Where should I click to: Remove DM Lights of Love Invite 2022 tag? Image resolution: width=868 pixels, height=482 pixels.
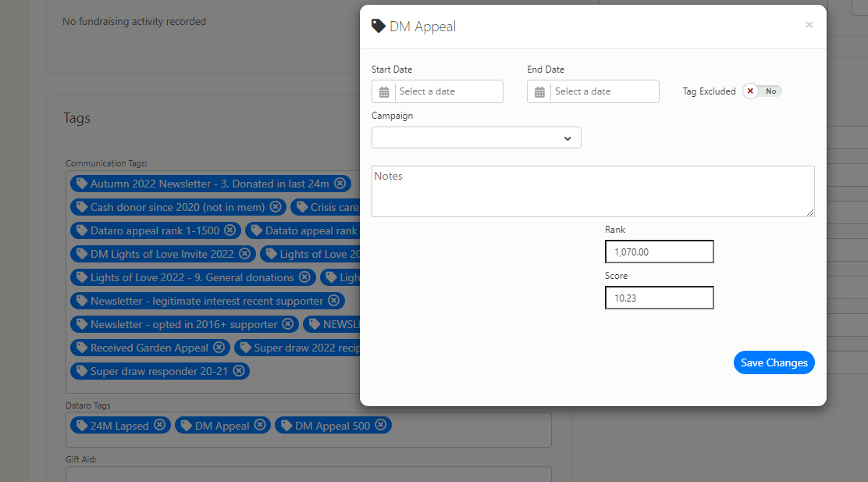[244, 254]
